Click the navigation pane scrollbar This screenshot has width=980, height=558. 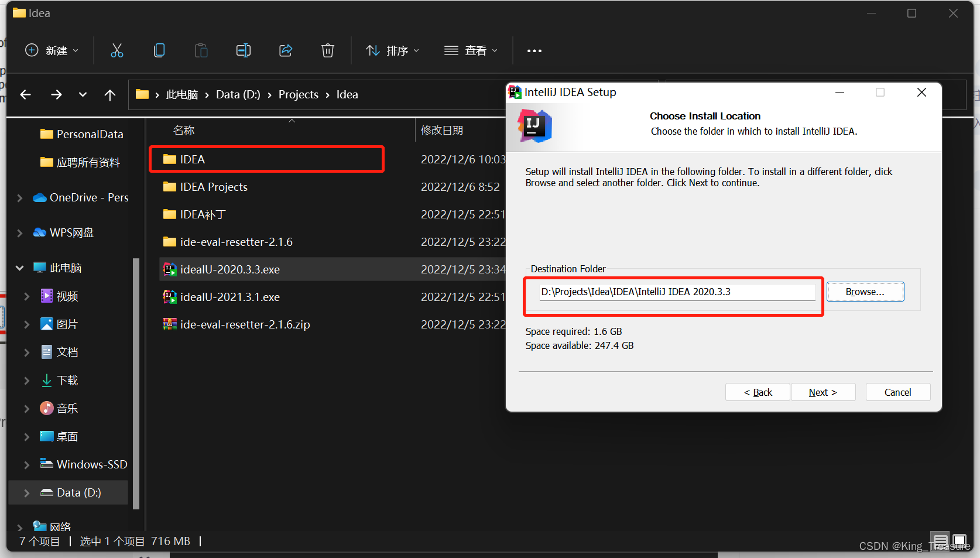pyautogui.click(x=136, y=384)
